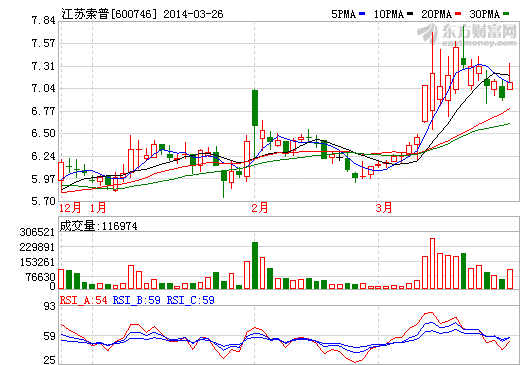Click the tallest red volume bar in March
This screenshot has height=365, width=520.
click(x=433, y=263)
